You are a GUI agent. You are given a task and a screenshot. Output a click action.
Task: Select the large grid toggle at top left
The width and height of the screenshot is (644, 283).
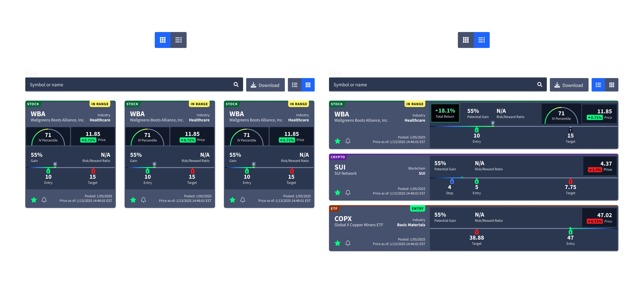pos(163,40)
